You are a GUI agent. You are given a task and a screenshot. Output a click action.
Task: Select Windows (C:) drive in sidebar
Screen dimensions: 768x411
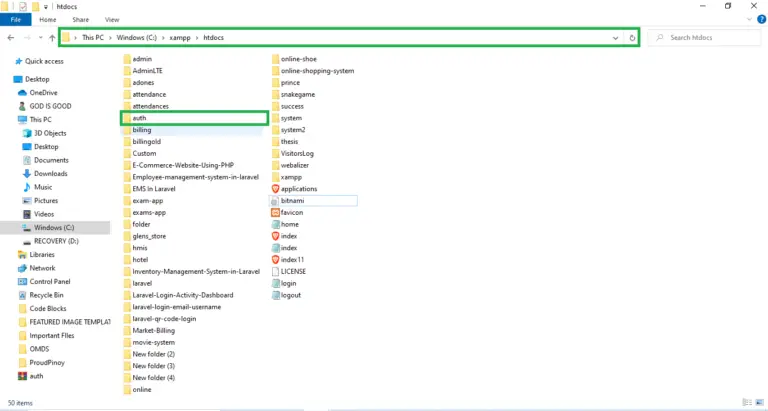click(54, 227)
